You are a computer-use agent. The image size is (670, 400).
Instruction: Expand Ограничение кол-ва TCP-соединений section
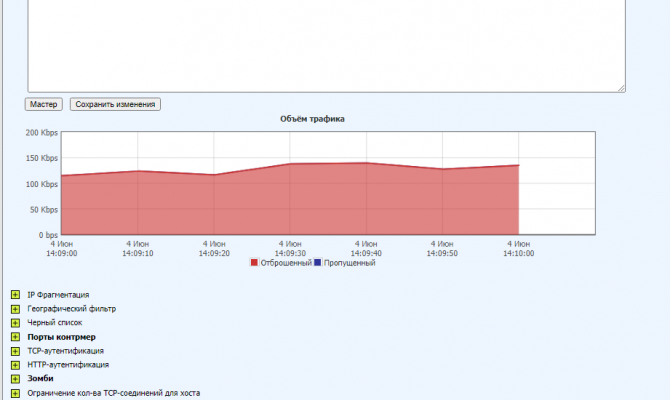pyautogui.click(x=15, y=393)
